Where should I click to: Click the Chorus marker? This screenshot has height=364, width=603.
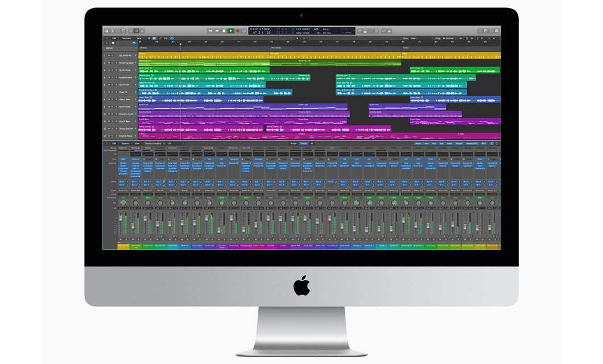pyautogui.click(x=143, y=48)
